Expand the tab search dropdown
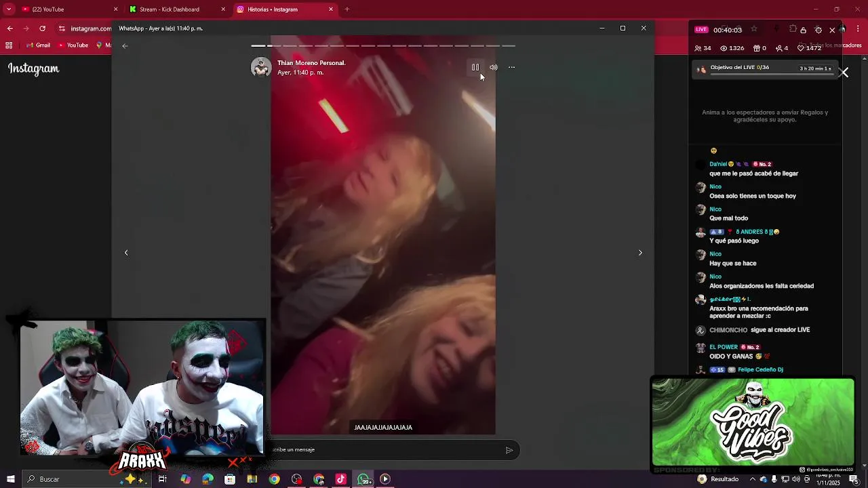Viewport: 868px width, 488px height. [9, 9]
